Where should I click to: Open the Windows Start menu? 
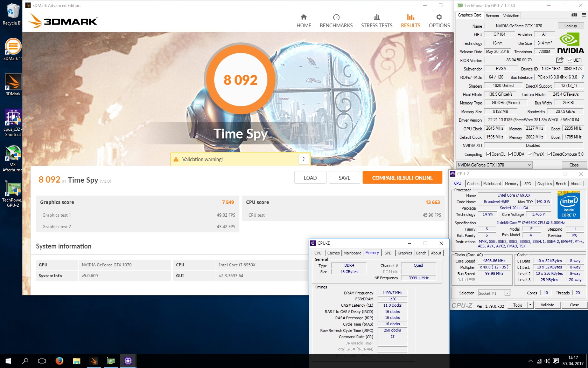[x=8, y=361]
